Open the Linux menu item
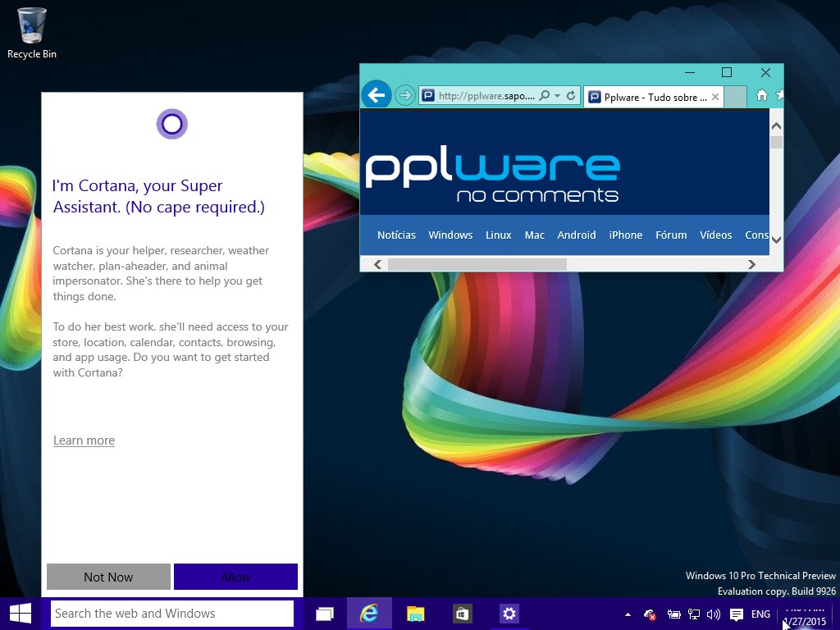Image resolution: width=840 pixels, height=630 pixels. 498,235
